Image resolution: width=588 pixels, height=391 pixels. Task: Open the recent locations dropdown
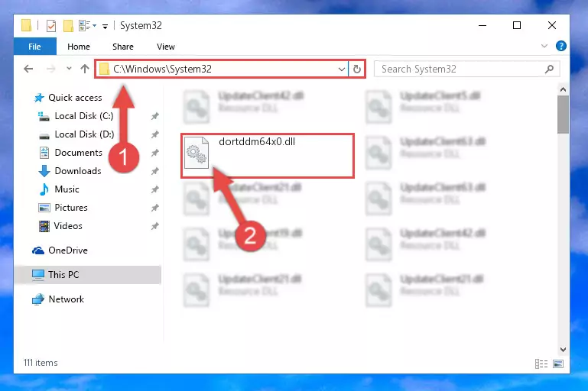tap(69, 69)
